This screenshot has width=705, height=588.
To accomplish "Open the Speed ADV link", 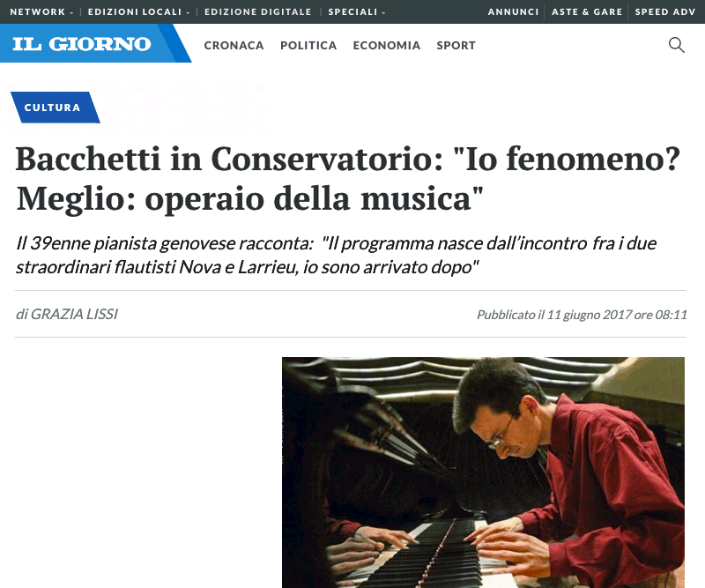I will [665, 11].
